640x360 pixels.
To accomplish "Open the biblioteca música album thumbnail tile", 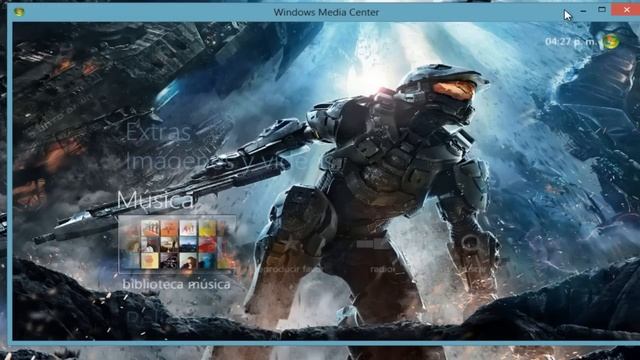I will [177, 244].
